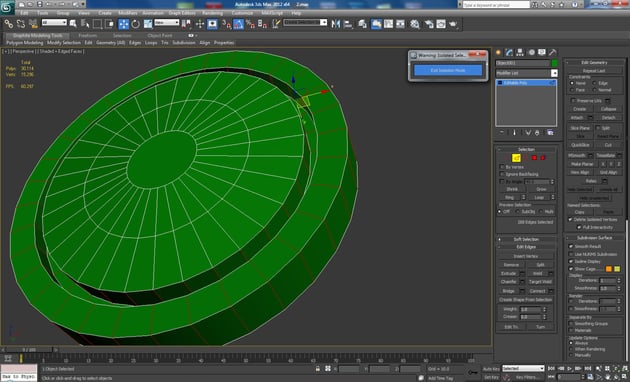Select the Edge sub-object level icon
This screenshot has width=630, height=382.
point(516,158)
